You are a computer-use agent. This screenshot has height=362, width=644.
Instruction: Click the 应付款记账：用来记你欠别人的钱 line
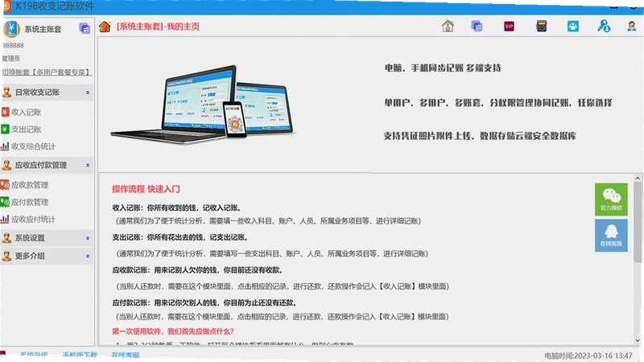click(204, 303)
